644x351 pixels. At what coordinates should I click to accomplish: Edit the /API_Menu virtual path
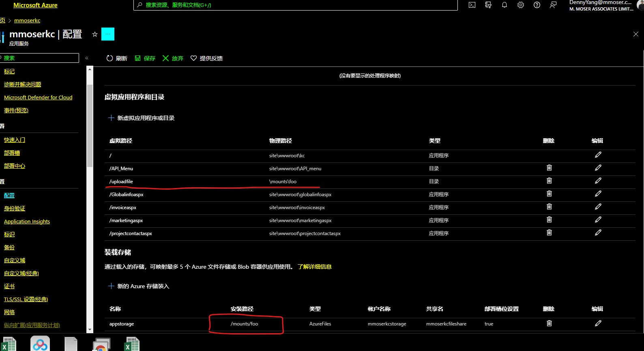[x=598, y=168]
